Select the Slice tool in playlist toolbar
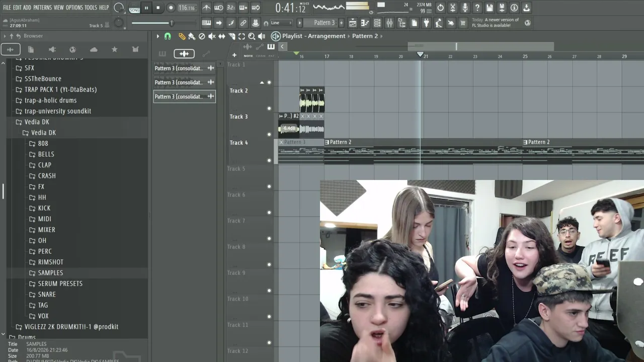 tap(232, 36)
